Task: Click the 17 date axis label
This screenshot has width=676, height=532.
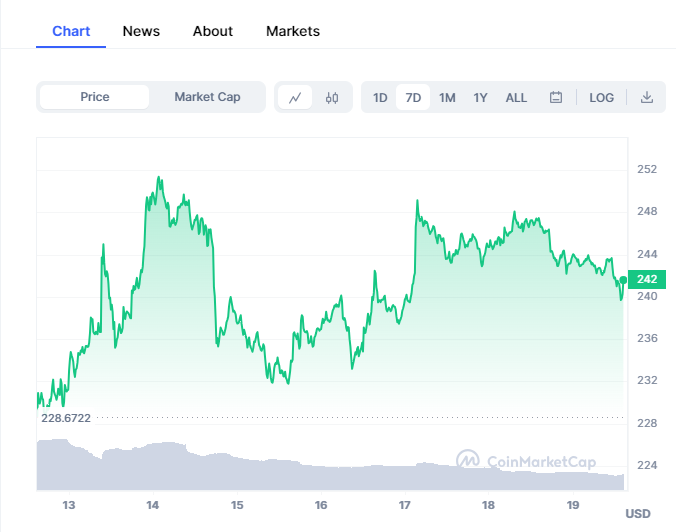Action: 404,505
